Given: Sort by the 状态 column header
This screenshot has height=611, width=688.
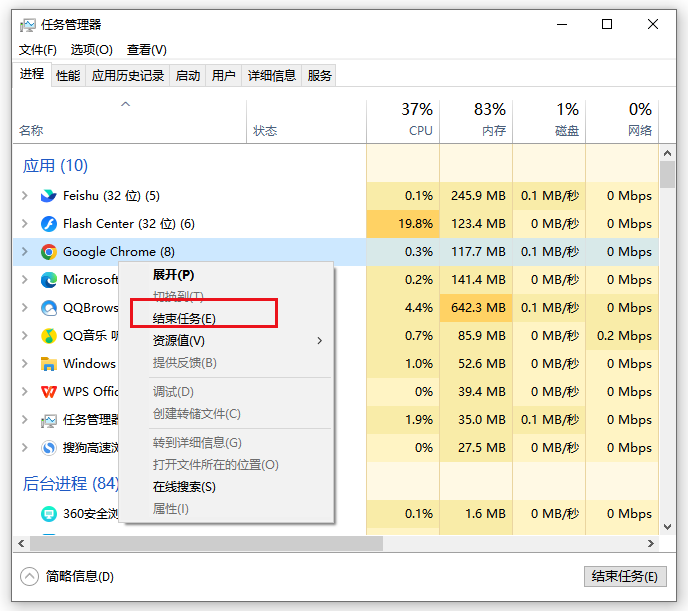Looking at the screenshot, I should 306,121.
